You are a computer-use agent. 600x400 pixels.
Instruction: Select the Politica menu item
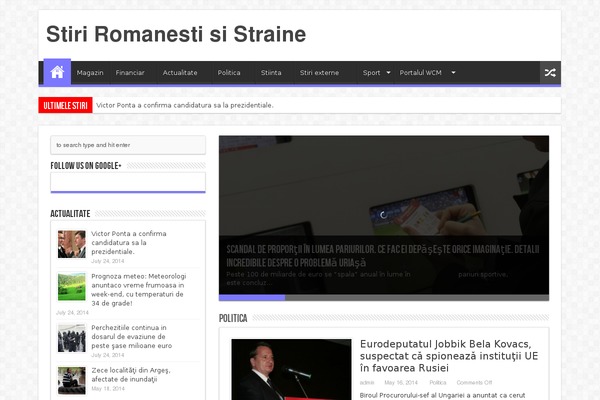229,73
